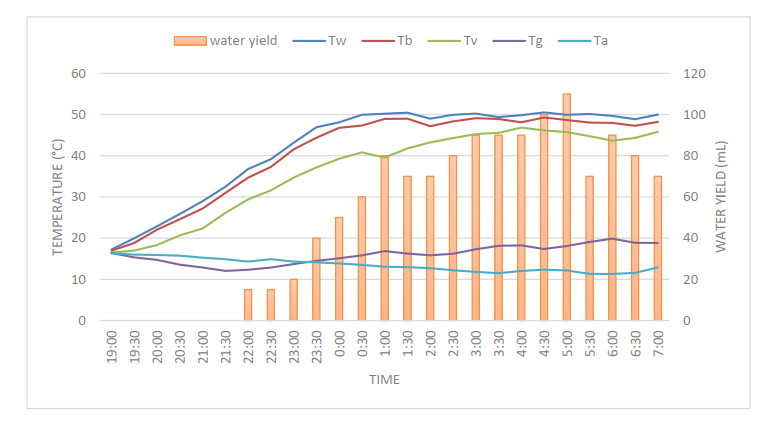
Task: Click the water yield bar at 7:00
Action: click(x=657, y=248)
